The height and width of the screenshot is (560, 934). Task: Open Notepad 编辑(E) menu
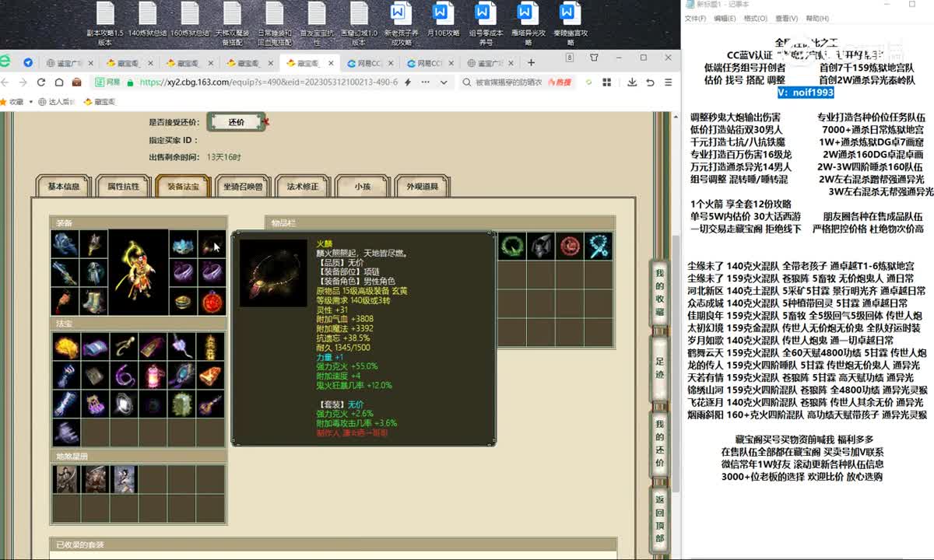coord(724,18)
